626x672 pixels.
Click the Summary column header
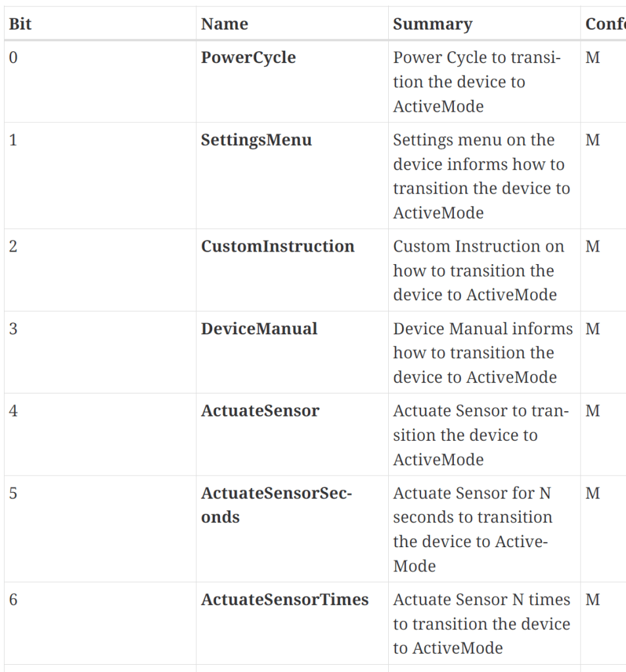(432, 24)
